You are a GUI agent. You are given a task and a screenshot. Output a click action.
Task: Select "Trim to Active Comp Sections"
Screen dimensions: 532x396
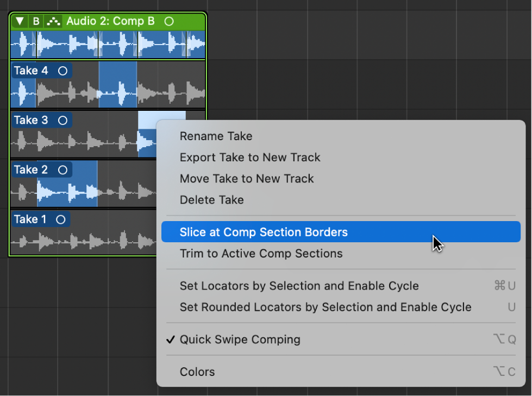pos(261,253)
